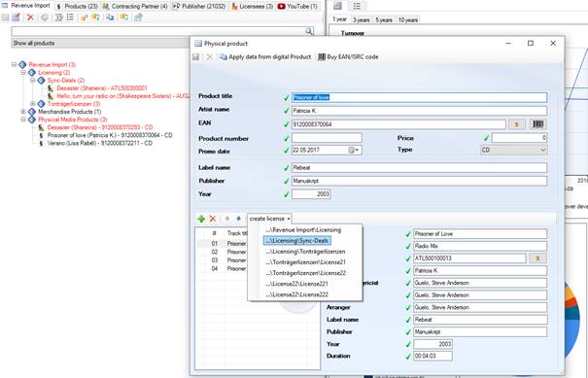Click the dollar button next to EAN field
Image resolution: width=588 pixels, height=378 pixels.
pyautogui.click(x=516, y=124)
